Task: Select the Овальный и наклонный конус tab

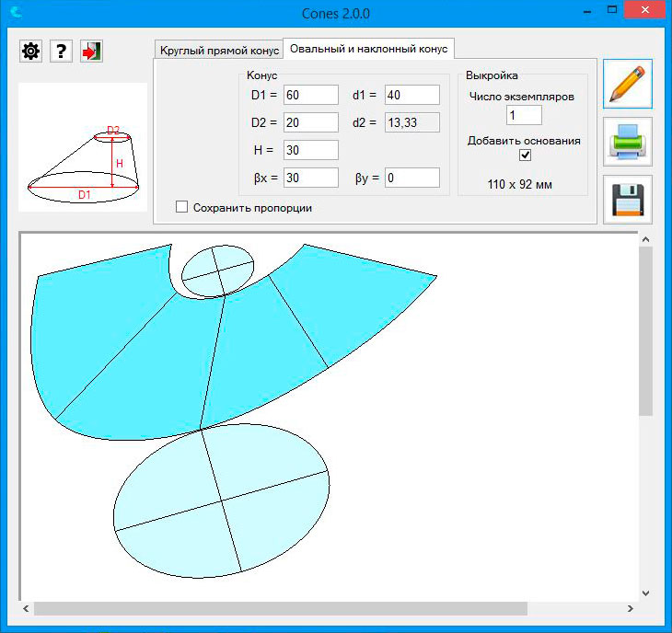Action: pos(368,49)
